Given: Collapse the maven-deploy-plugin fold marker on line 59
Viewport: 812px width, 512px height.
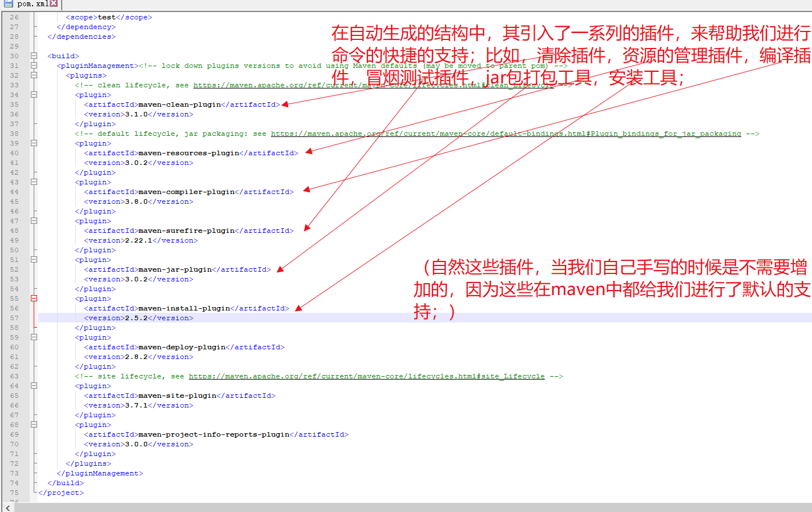Looking at the screenshot, I should point(34,337).
